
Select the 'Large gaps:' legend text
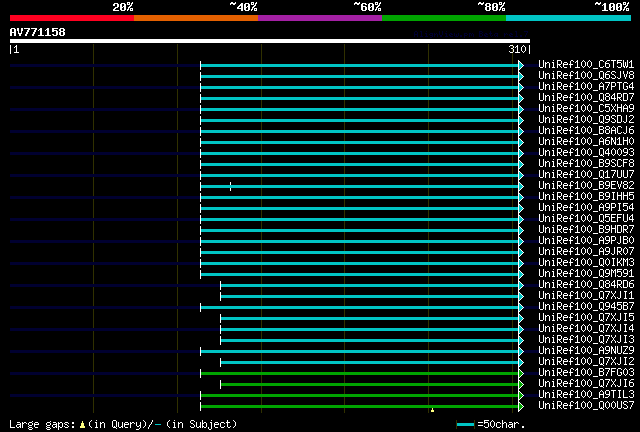coord(42,425)
